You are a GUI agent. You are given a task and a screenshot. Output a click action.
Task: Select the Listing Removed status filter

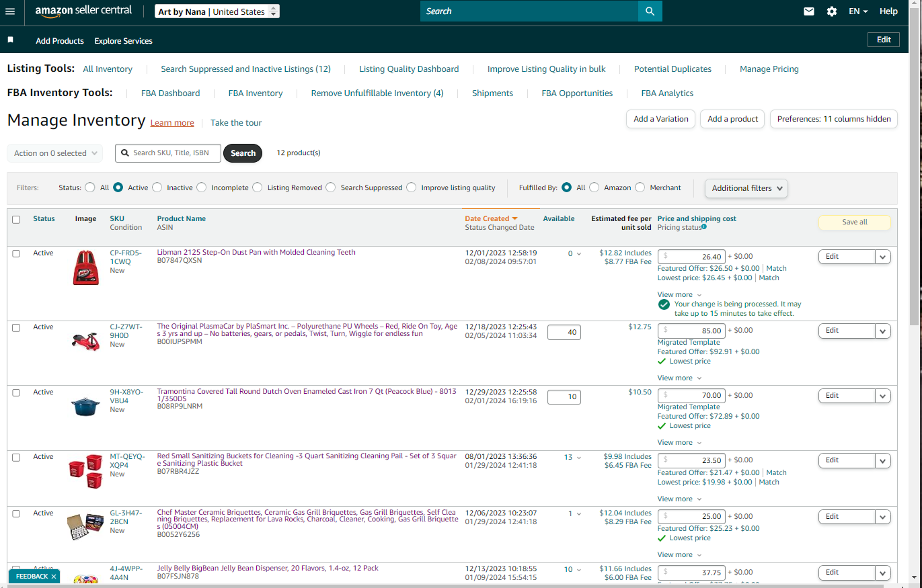click(258, 187)
